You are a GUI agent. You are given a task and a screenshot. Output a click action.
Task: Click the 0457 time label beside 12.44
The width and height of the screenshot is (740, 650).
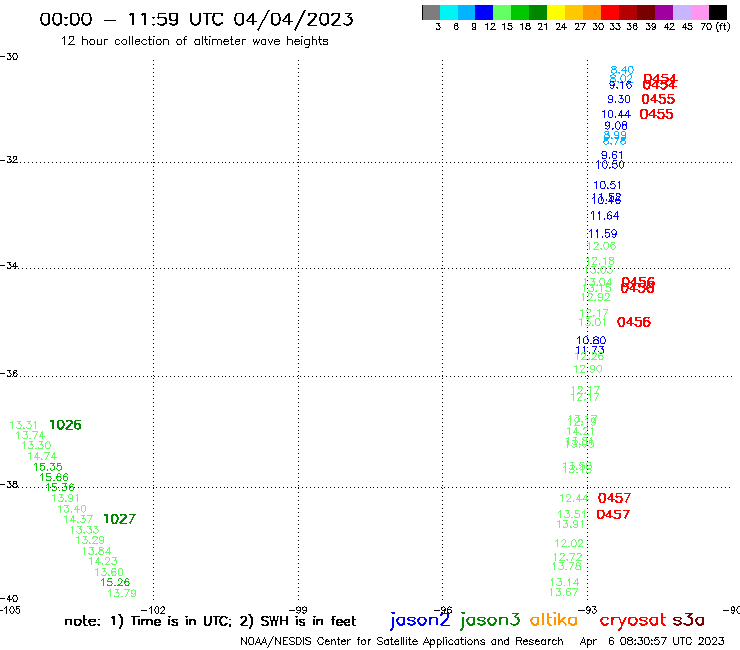[614, 498]
